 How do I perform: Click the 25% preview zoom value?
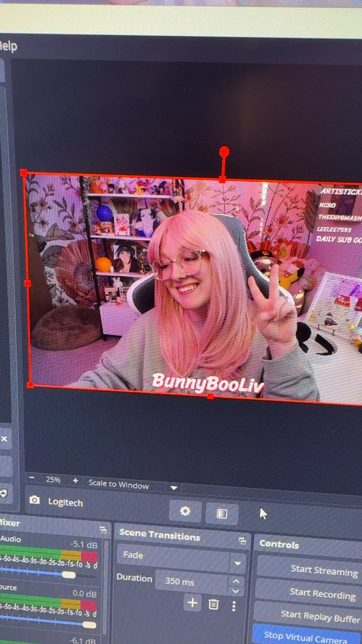[x=53, y=480]
